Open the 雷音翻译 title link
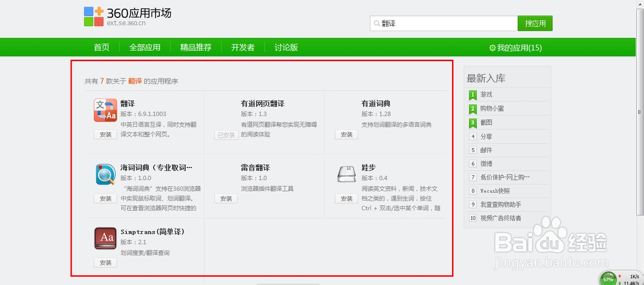The height and width of the screenshot is (285, 644). 256,168
